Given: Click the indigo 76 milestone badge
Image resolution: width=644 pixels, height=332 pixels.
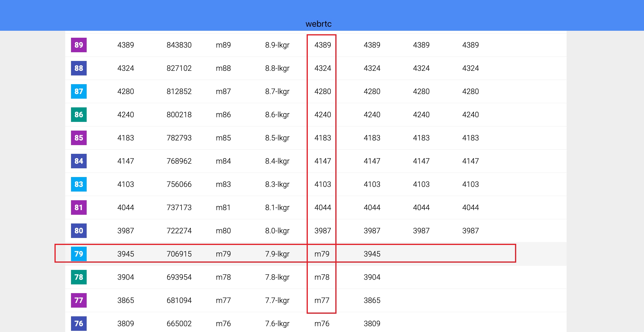Looking at the screenshot, I should coord(79,324).
